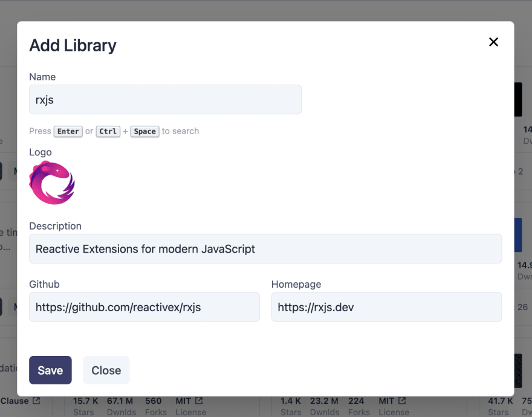Click the 23.2 M Dwnlds value
This screenshot has height=417, width=532.
click(x=324, y=401)
